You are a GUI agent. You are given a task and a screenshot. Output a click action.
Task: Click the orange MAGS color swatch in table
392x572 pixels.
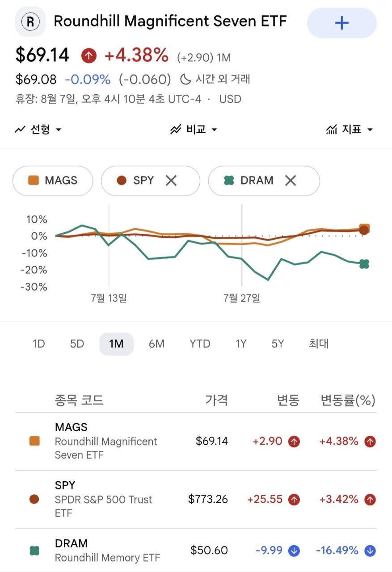[x=34, y=442]
